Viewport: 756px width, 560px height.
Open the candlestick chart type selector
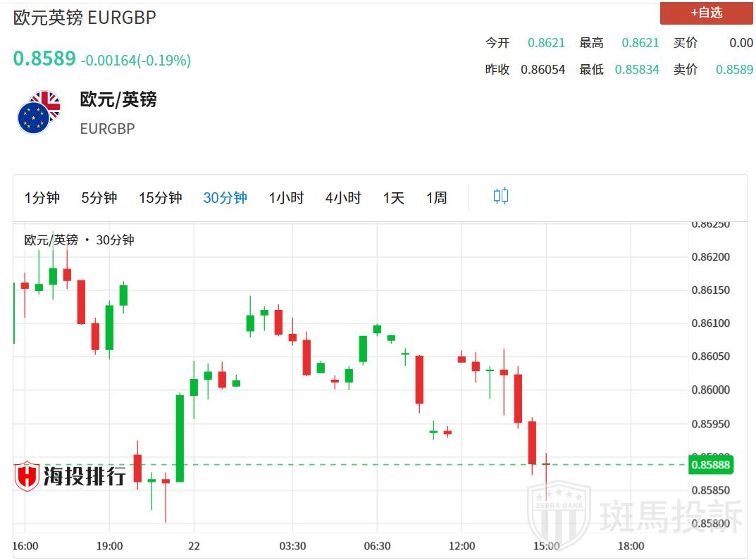click(500, 197)
